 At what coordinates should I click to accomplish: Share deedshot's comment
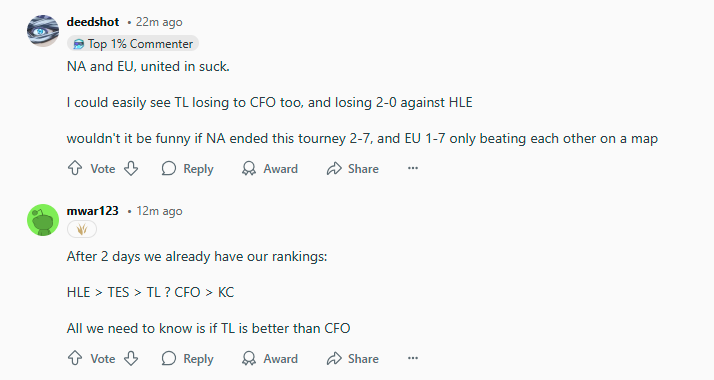(352, 168)
